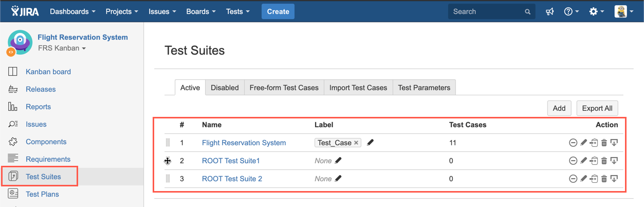The image size is (644, 207).
Task: Export the Flight Reservation System suite via download icon
Action: click(614, 143)
